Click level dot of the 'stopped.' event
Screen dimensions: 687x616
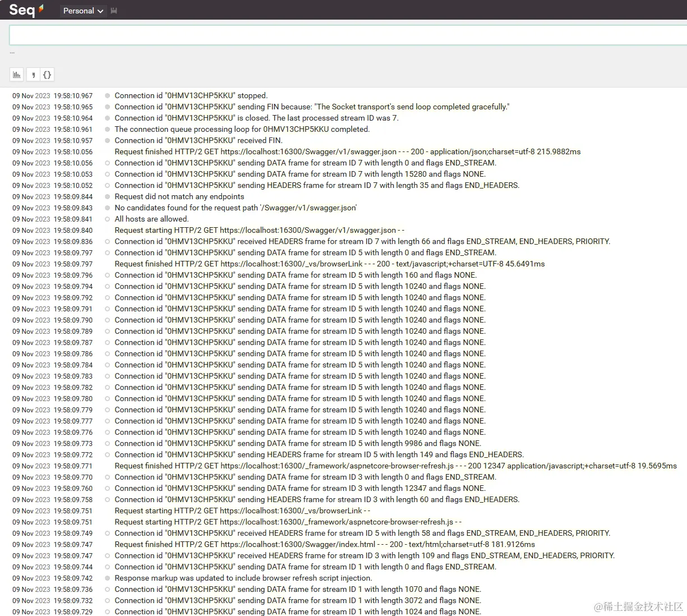pyautogui.click(x=107, y=96)
